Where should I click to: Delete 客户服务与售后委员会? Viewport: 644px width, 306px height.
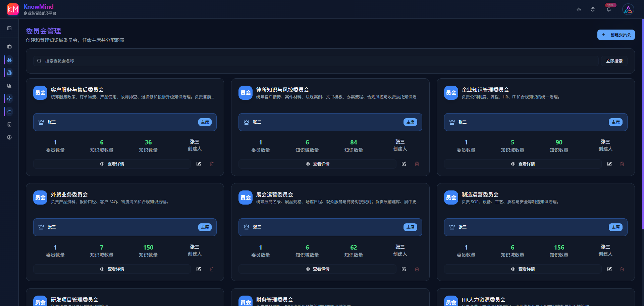click(x=212, y=164)
